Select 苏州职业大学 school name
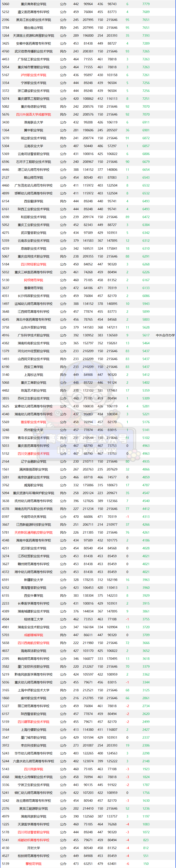 (33, 430)
